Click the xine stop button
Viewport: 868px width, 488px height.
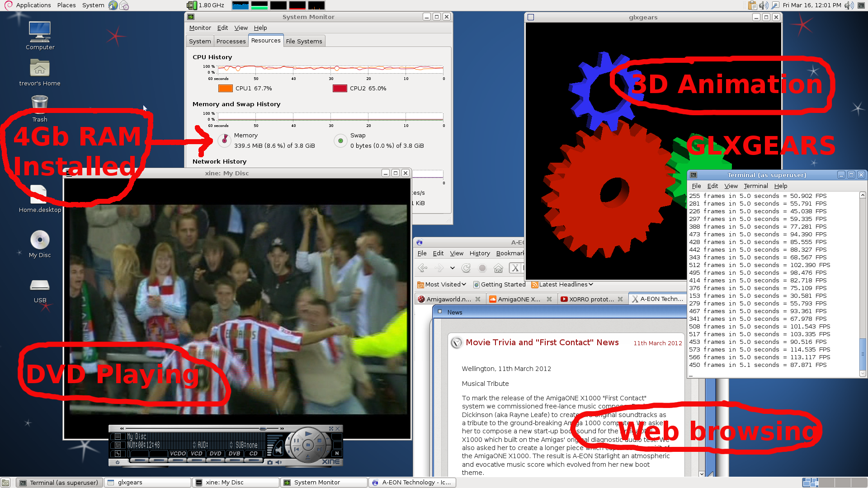pyautogui.click(x=319, y=441)
